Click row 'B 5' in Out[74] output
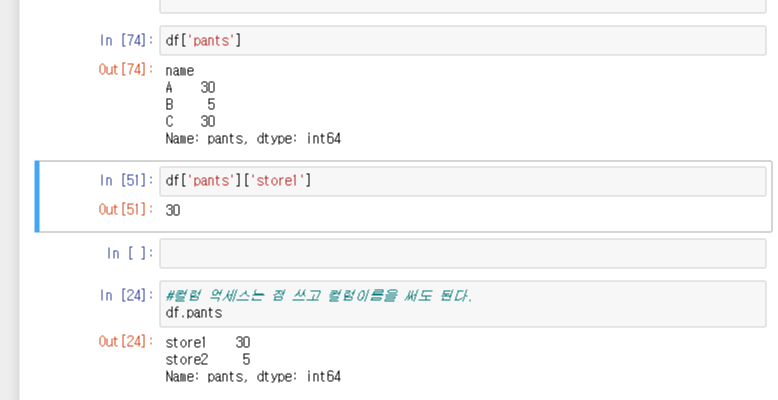This screenshot has width=778, height=400. 191,105
